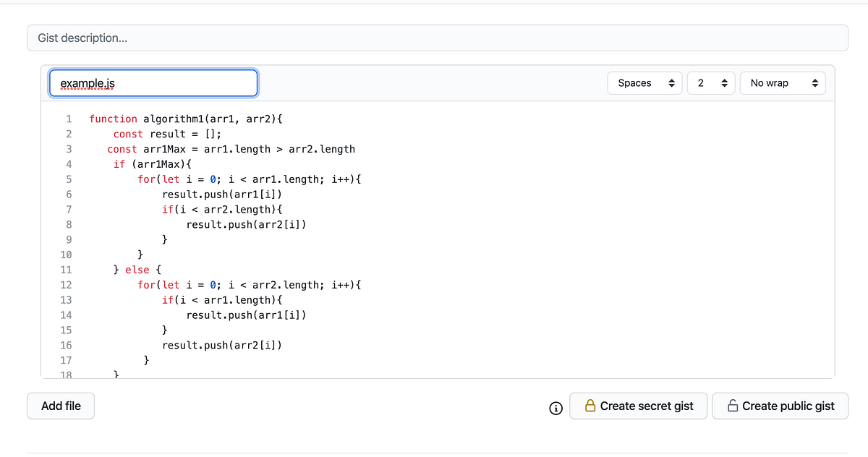Click the chevron on the Spaces selector
Screen dimensions: 868x457
tap(671, 82)
